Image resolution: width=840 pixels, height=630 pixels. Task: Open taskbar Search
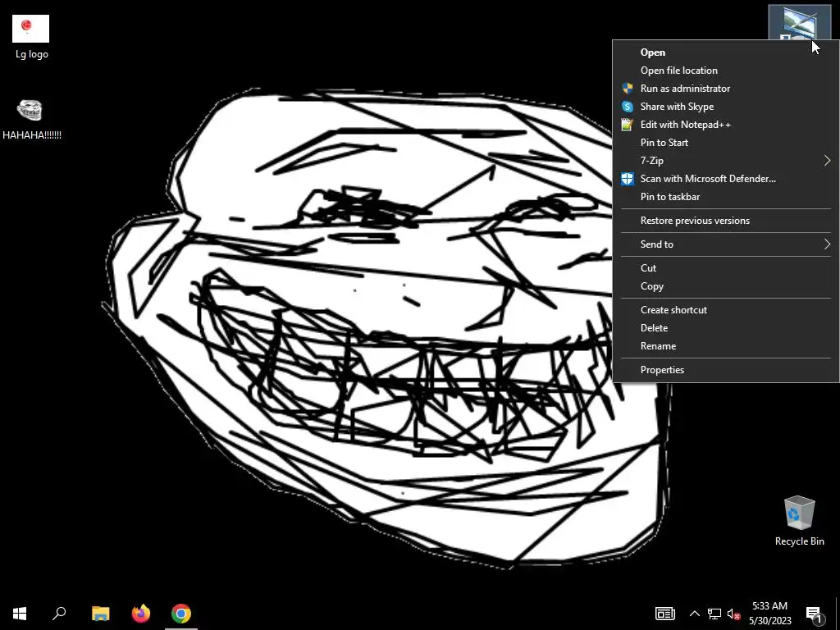click(59, 614)
